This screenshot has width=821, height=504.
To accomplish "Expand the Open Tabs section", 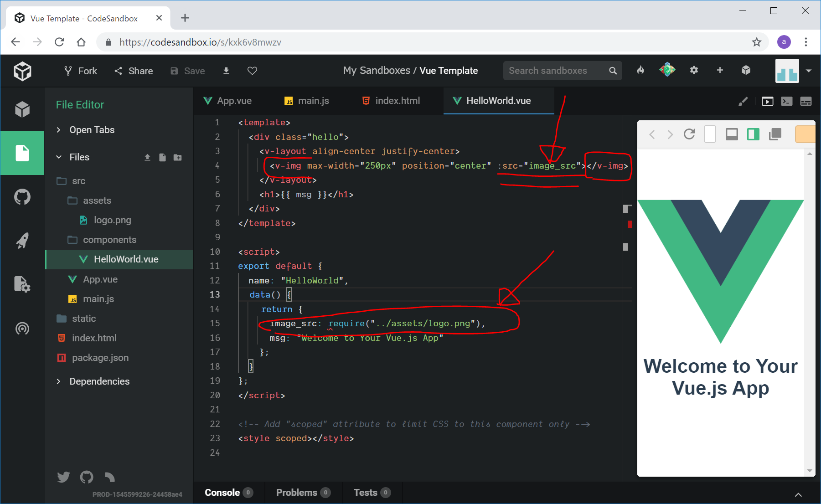I will coord(91,130).
